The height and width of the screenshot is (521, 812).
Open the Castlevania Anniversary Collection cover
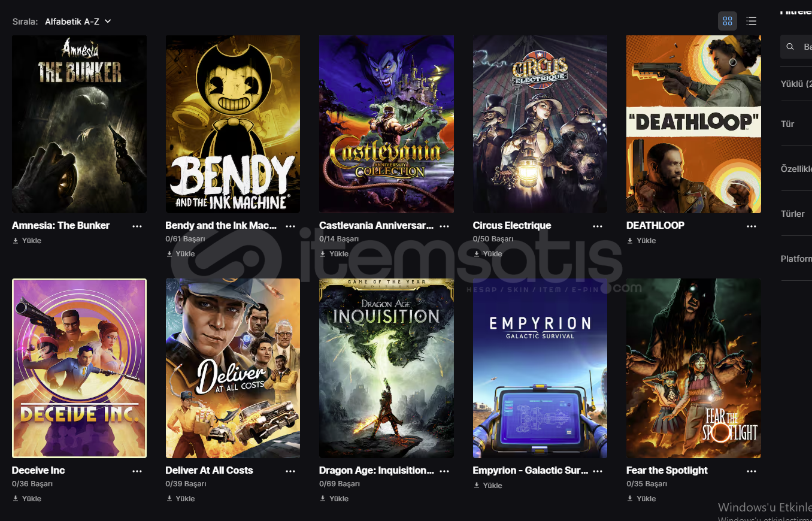pos(386,124)
